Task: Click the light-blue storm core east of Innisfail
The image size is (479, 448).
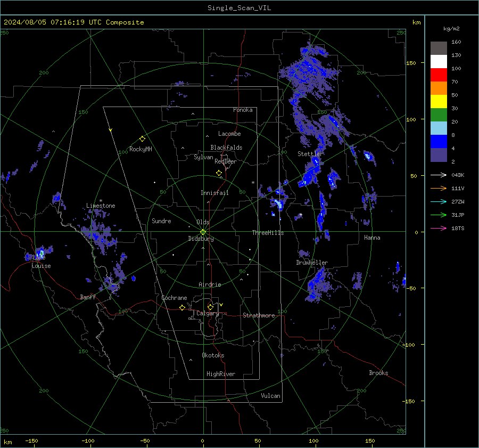Action: point(279,203)
